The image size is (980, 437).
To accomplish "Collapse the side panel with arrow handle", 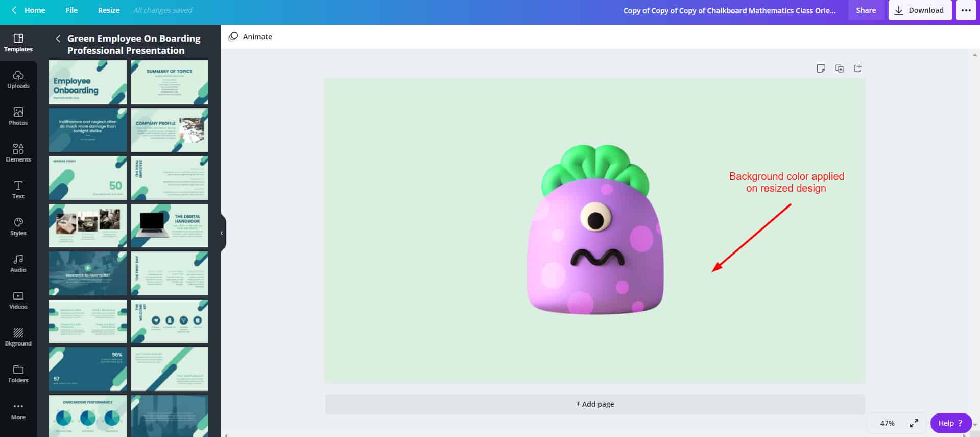I will click(x=222, y=233).
